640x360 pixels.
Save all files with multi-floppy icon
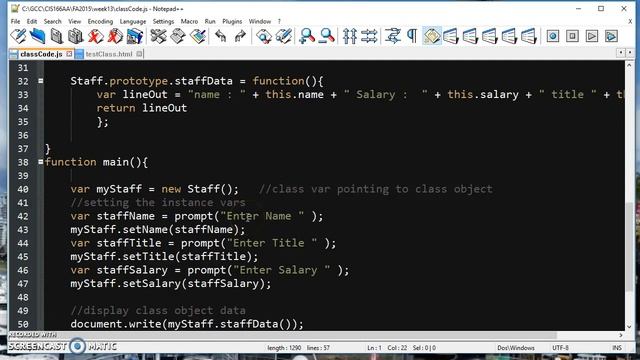tap(76, 36)
